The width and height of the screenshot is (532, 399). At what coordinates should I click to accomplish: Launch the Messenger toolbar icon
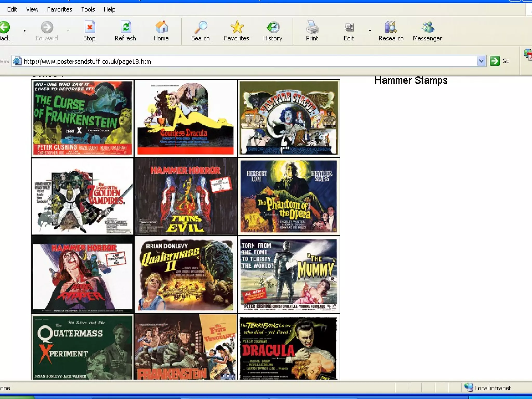click(427, 28)
